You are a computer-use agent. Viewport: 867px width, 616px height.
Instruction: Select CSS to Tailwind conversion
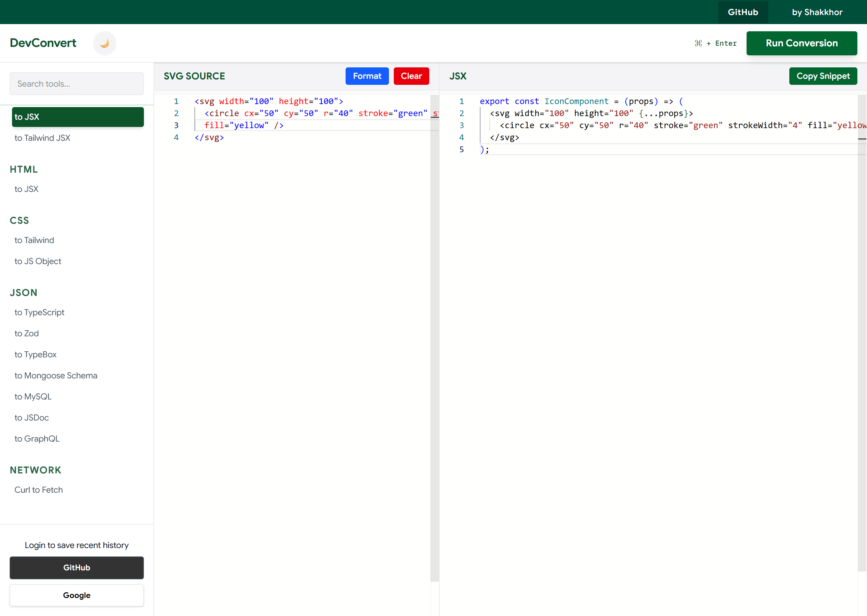(34, 240)
